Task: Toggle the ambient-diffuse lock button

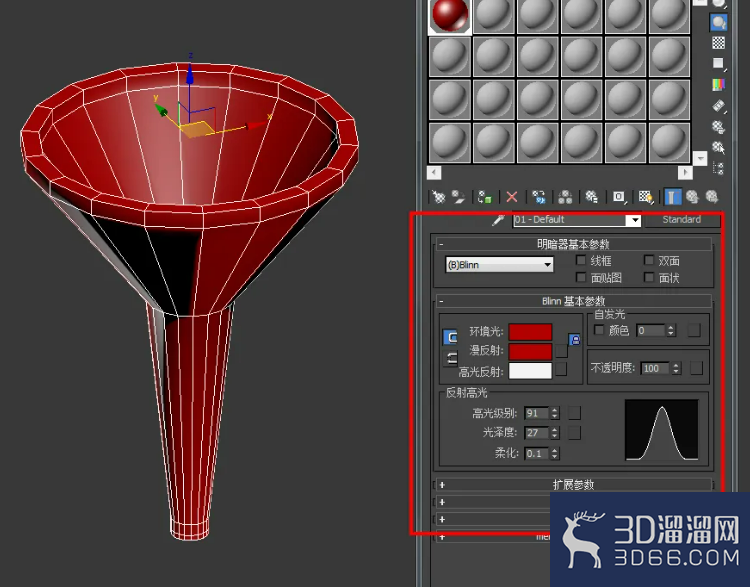Action: click(451, 337)
